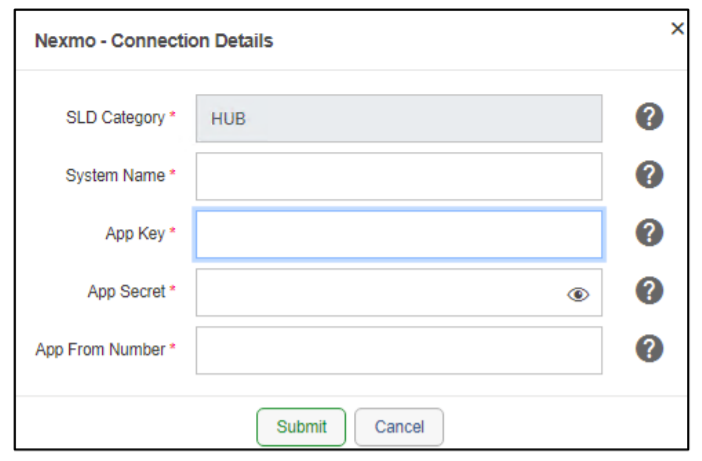This screenshot has height=461, width=702.
Task: Open help for App From Number
Action: 649,349
